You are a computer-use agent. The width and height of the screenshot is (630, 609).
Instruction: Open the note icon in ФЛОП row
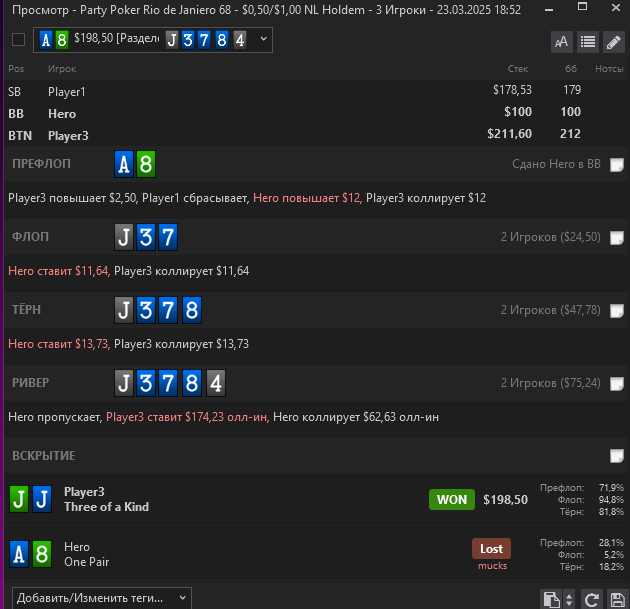coord(616,238)
